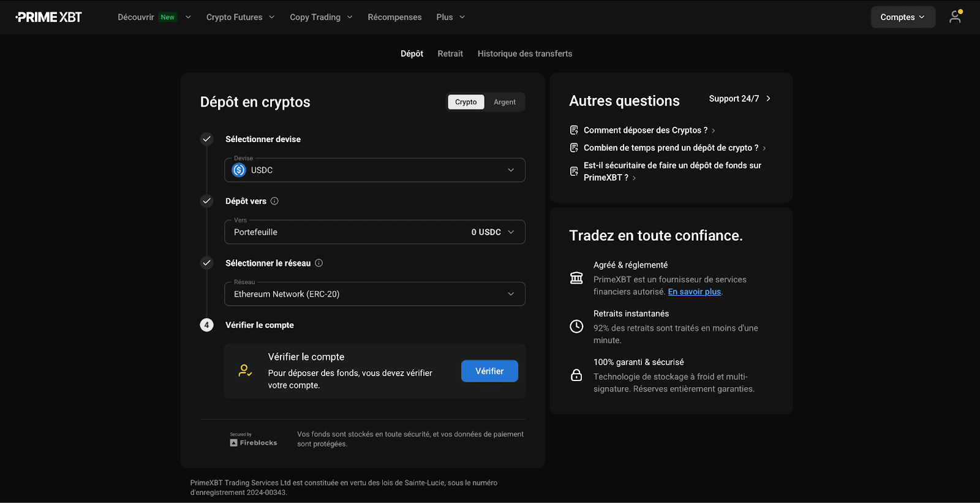The height and width of the screenshot is (503, 980).
Task: Click the Agréé & réglementé title
Action: point(631,265)
